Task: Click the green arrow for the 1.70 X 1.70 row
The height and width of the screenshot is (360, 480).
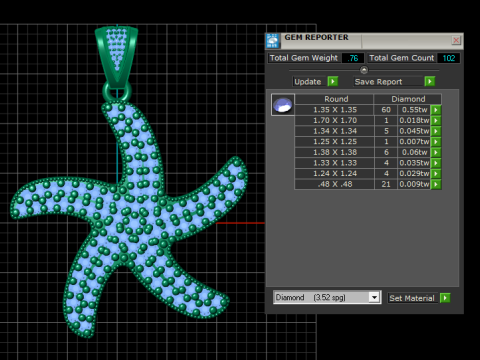Action: [x=436, y=120]
